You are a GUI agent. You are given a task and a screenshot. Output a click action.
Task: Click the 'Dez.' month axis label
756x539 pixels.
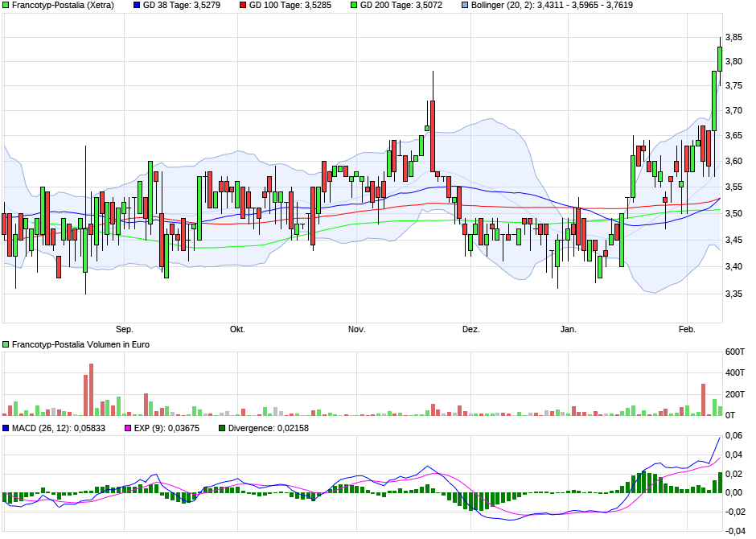click(x=471, y=330)
